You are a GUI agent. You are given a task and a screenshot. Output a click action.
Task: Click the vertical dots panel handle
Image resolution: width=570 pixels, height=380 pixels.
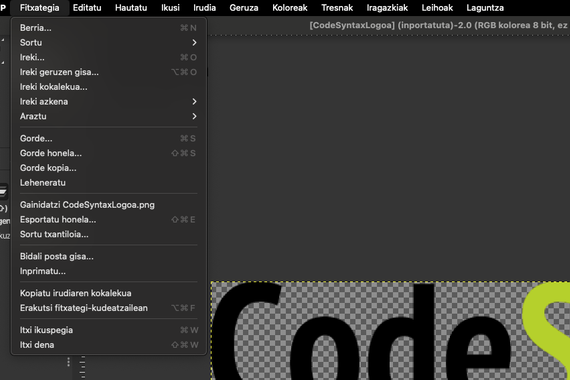point(68,362)
